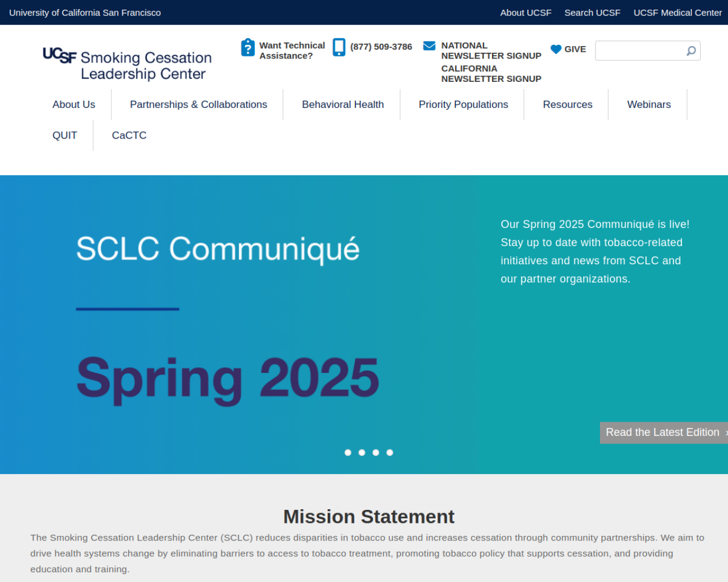Open Search UCSF in top bar
728x582 pixels.
(592, 13)
